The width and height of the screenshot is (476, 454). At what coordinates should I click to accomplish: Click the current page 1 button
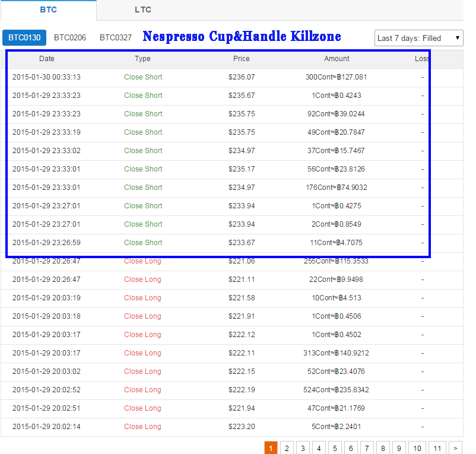pos(271,448)
